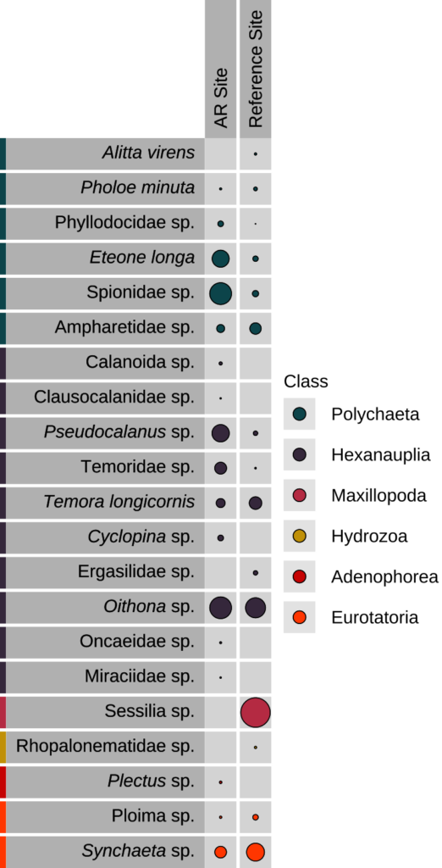Click the Hexanauplia legend circle
Viewport: 442px width, 868px height.
[x=299, y=454]
